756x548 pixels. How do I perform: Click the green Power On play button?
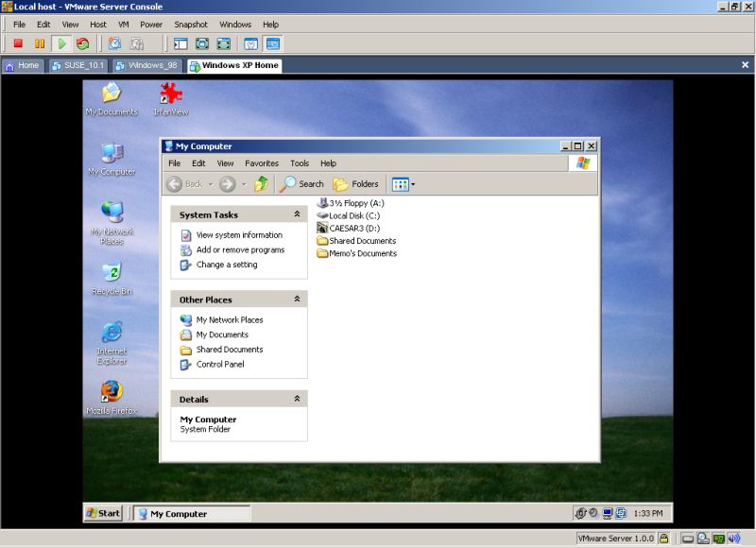click(x=60, y=43)
